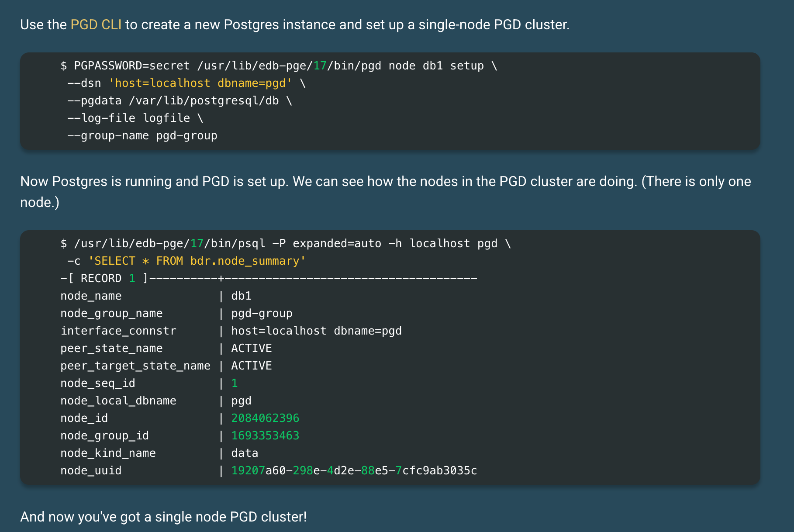Click the pgd-group value in node summary
794x532 pixels.
262,313
